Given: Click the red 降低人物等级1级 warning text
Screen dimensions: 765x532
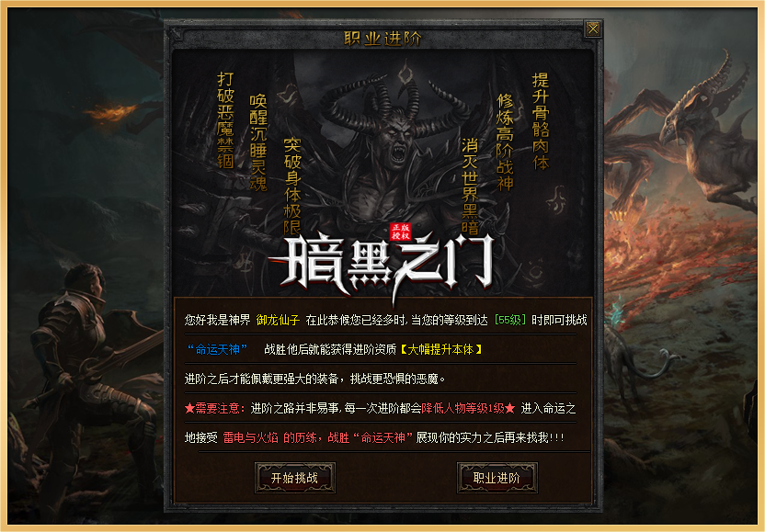Looking at the screenshot, I should pyautogui.click(x=462, y=408).
